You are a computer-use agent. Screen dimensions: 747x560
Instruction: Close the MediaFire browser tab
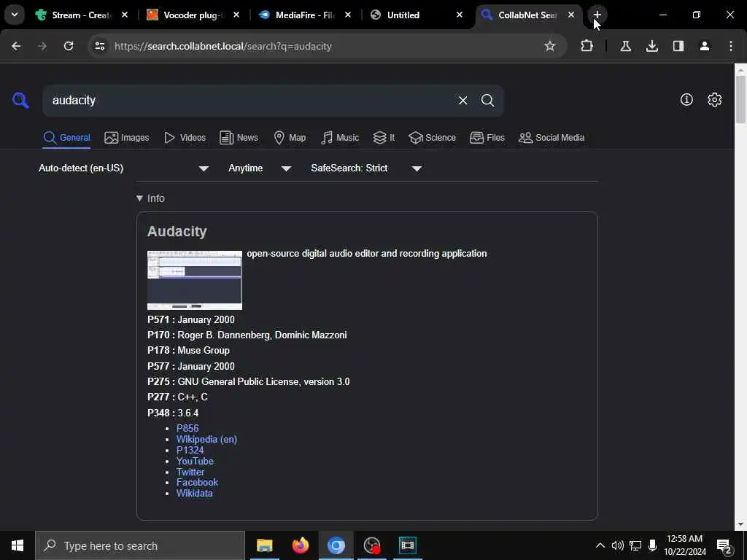(x=348, y=15)
